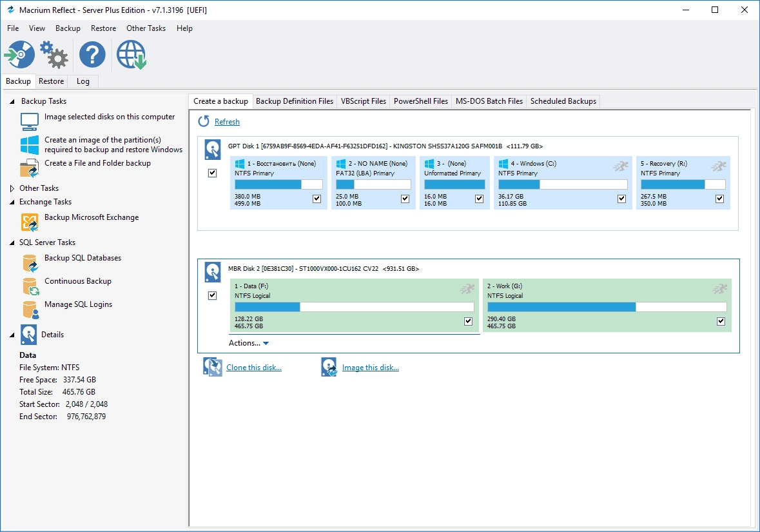Click the Windows logo on partition 1 Восстановить
The height and width of the screenshot is (532, 760).
[x=239, y=163]
